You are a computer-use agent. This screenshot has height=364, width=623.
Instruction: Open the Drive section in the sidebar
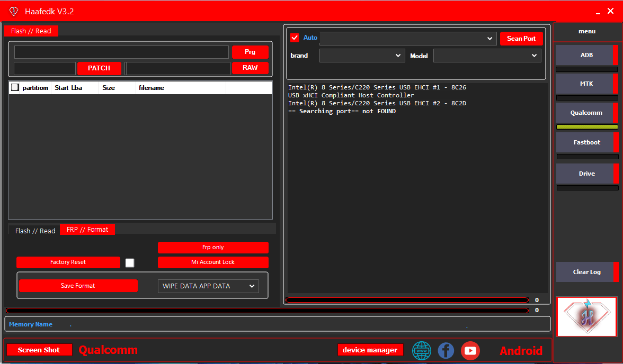(586, 173)
